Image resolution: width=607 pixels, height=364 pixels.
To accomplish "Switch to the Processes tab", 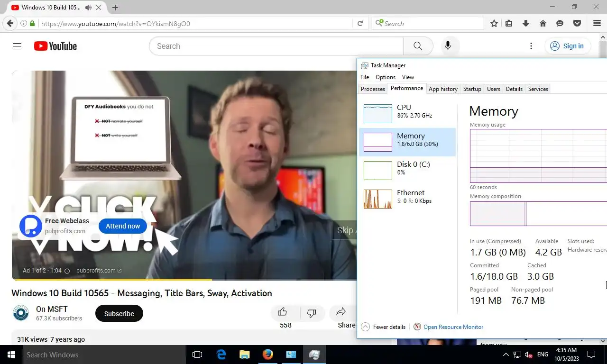I will (373, 89).
